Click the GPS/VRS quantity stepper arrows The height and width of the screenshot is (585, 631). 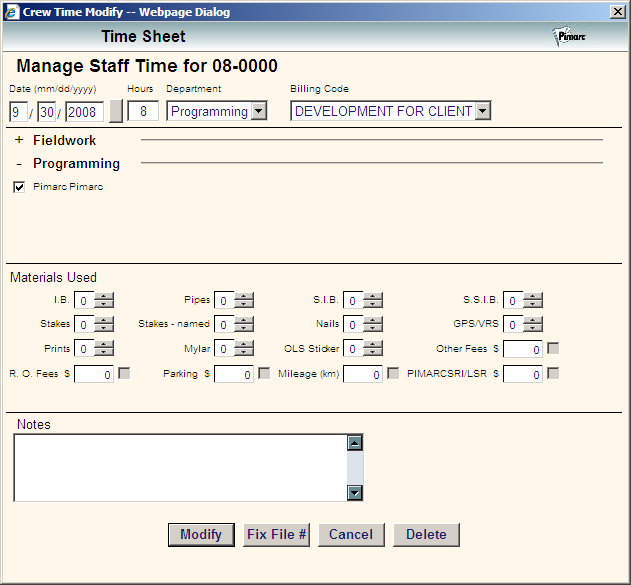(x=533, y=324)
